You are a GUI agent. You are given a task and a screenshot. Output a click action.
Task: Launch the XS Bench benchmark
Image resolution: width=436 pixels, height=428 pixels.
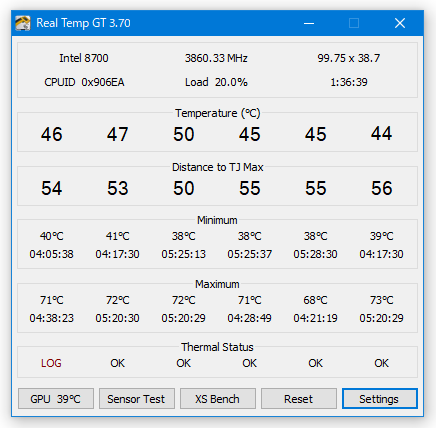tap(218, 399)
